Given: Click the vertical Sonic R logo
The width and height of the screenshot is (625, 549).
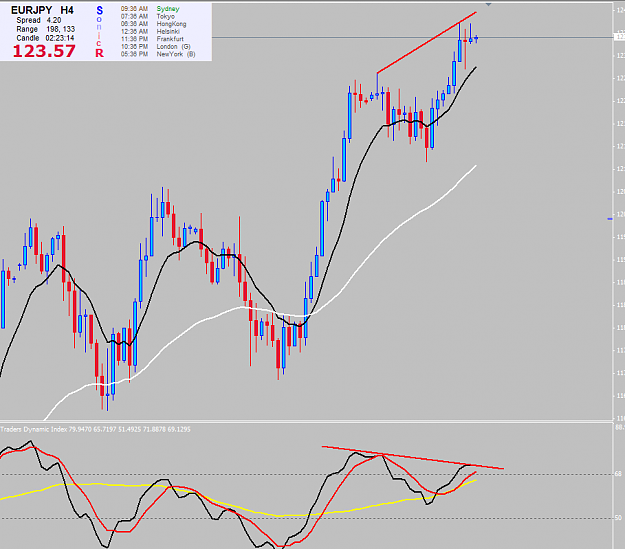Looking at the screenshot, I should (x=99, y=31).
